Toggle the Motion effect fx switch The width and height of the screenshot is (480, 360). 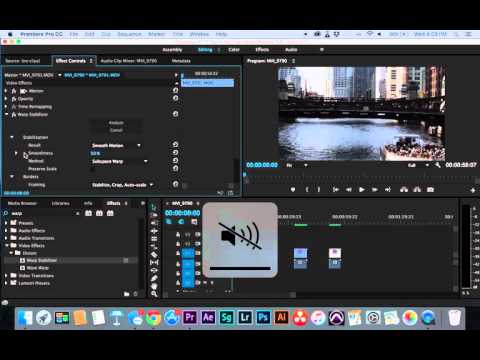pos(14,91)
